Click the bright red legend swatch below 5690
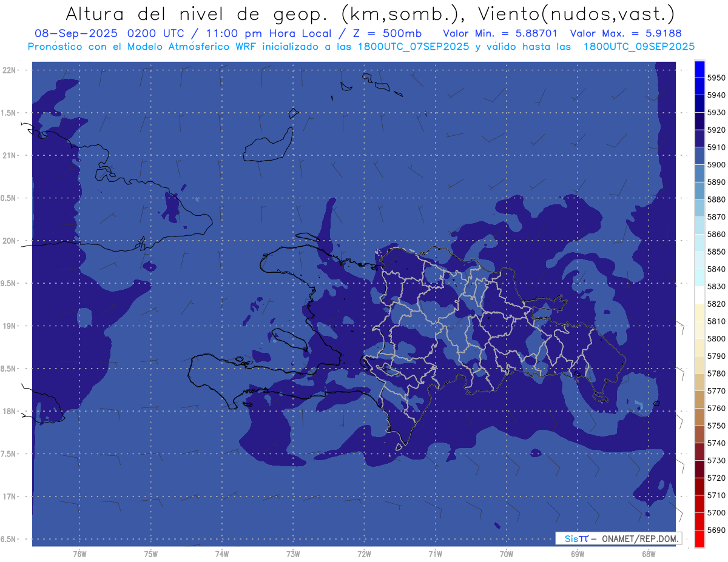This screenshot has height=562, width=728. click(699, 538)
